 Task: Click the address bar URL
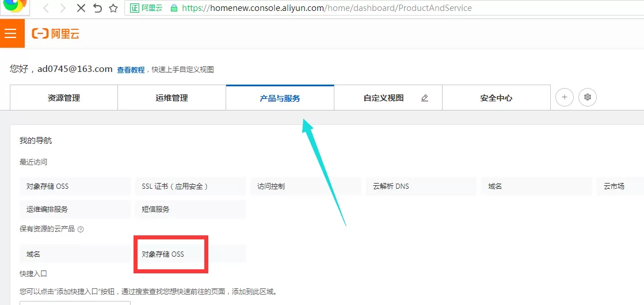[x=326, y=8]
